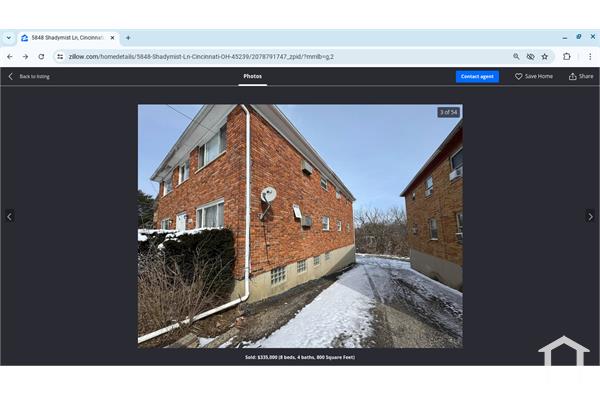
Task: View site information icon in address bar
Action: 60,57
